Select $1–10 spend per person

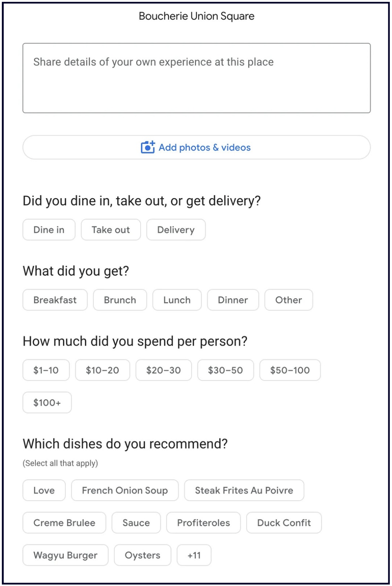pos(46,370)
